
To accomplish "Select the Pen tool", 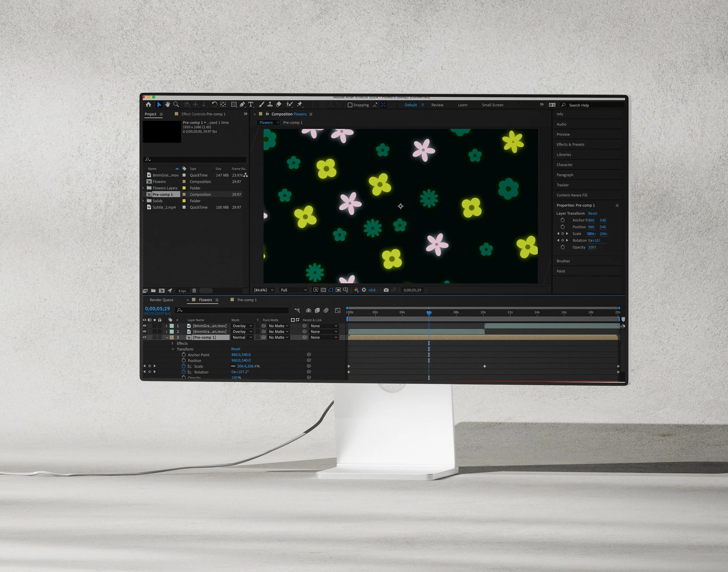I will point(243,105).
